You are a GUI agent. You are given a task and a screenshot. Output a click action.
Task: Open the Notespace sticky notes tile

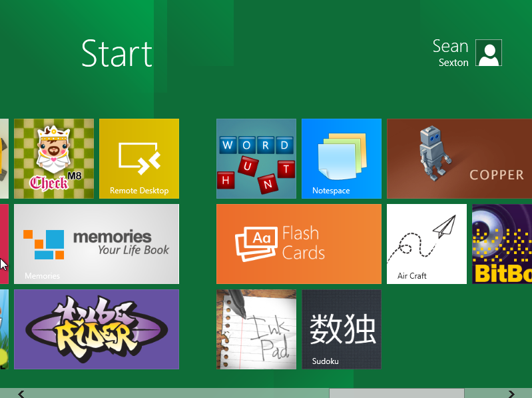(x=342, y=159)
